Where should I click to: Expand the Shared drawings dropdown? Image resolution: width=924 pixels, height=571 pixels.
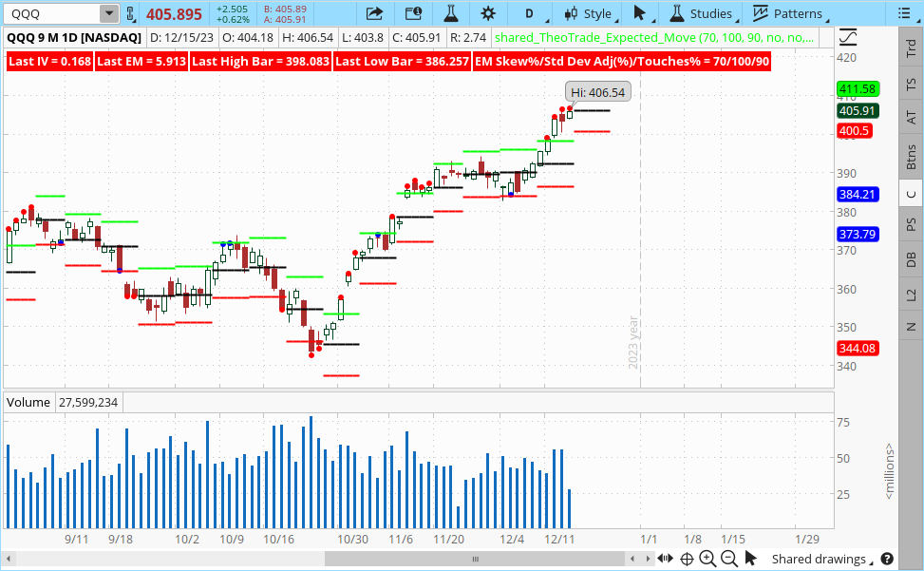pyautogui.click(x=824, y=560)
